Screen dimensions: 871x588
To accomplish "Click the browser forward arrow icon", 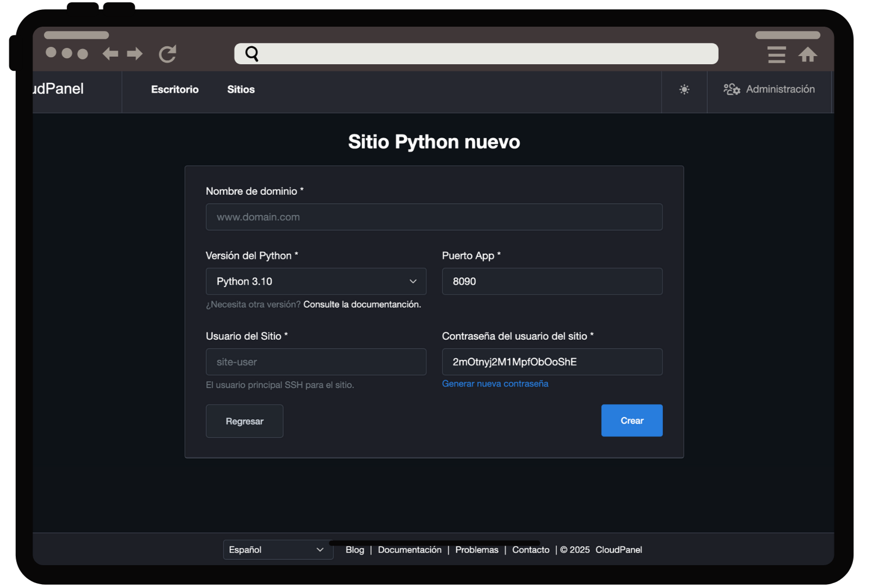I will pos(134,53).
